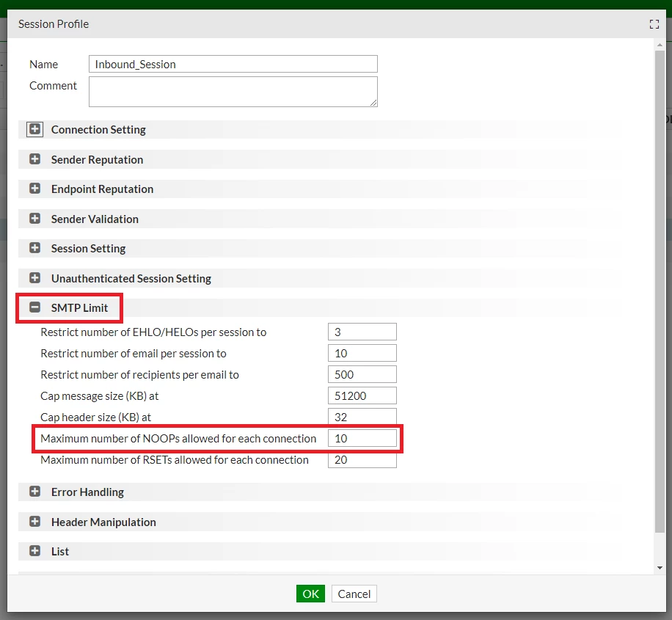Screen dimensions: 672x620
Task: Expand the Connection Setting section
Action: pos(34,129)
